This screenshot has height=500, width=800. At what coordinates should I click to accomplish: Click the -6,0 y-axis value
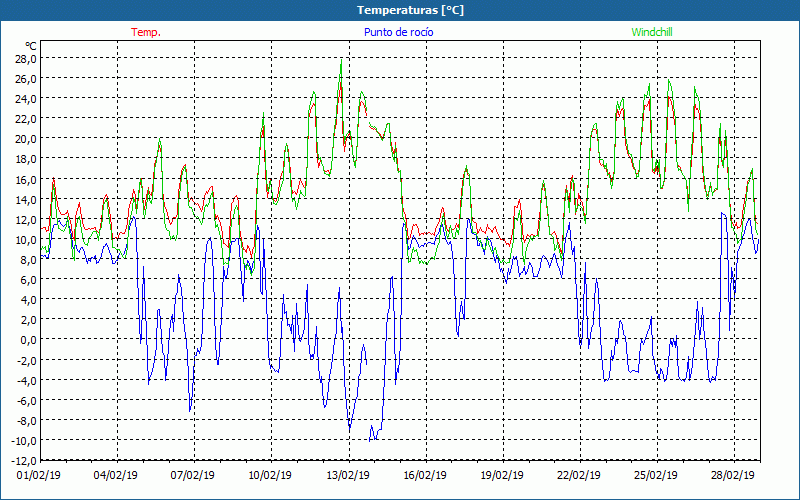pyautogui.click(x=27, y=400)
